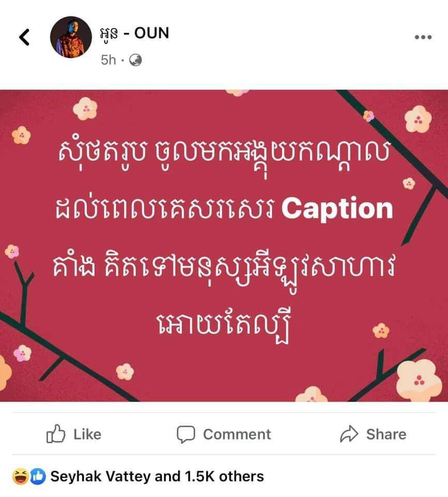Tap the Comment button label
This screenshot has width=448, height=497.
pos(237,434)
